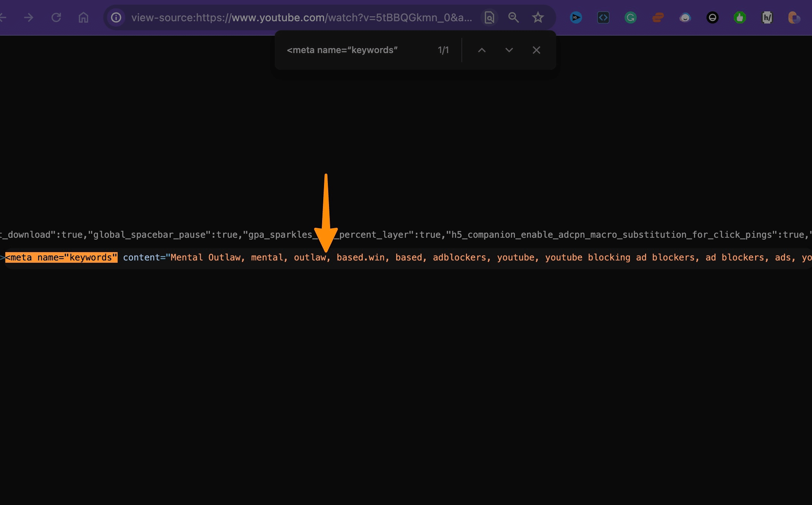Screen dimensions: 812x505
Task: Open the find-in-page document search icon
Action: click(x=489, y=17)
